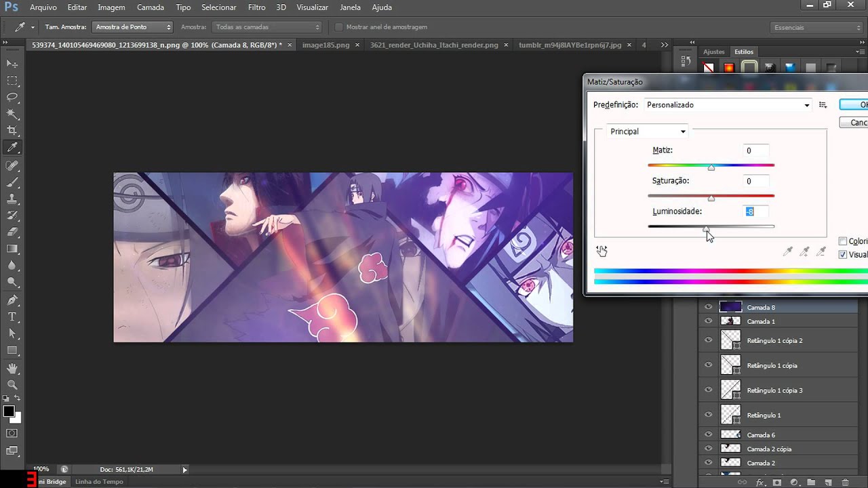Hide the Retângulo 1 cópia 3 layer
Image resolution: width=868 pixels, height=488 pixels.
(x=709, y=390)
